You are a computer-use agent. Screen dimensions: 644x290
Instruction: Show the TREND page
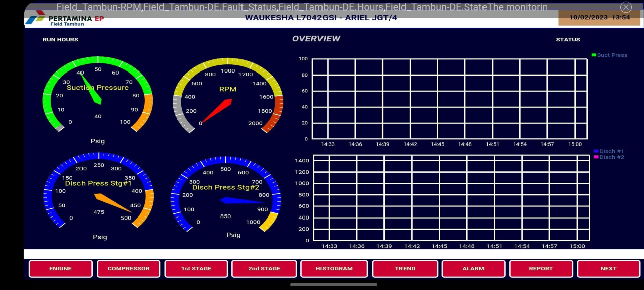[405, 269]
